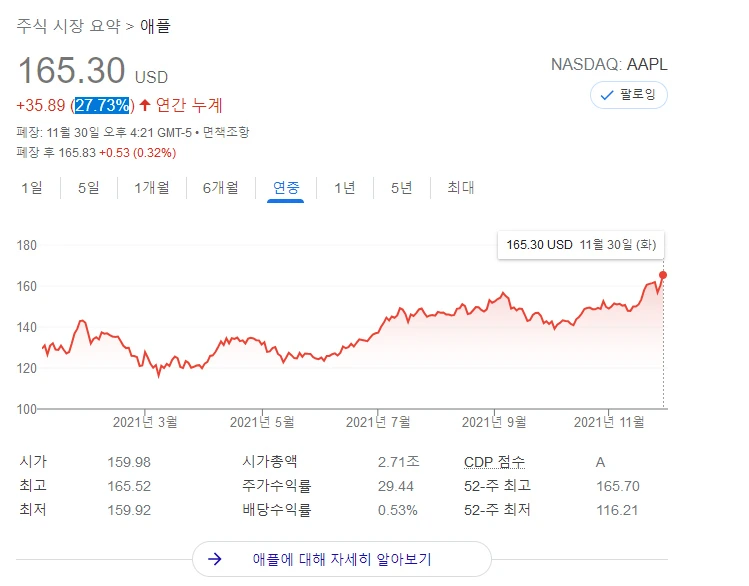Screen dimensions: 749x586
Task: Click the 165.30 price heading
Action: point(72,71)
